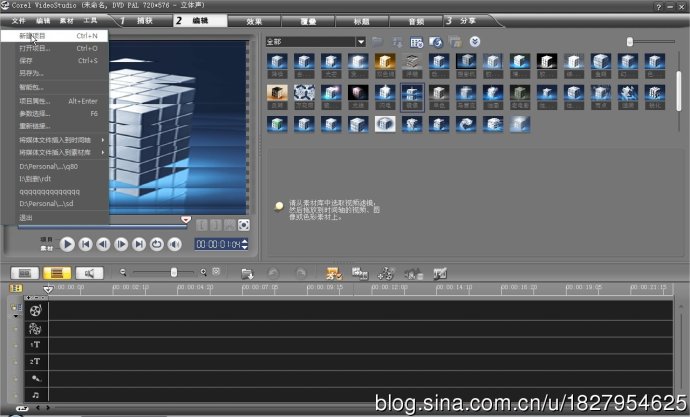Toggle the surround sound mixer icon
This screenshot has width=690, height=417.
coord(414,274)
